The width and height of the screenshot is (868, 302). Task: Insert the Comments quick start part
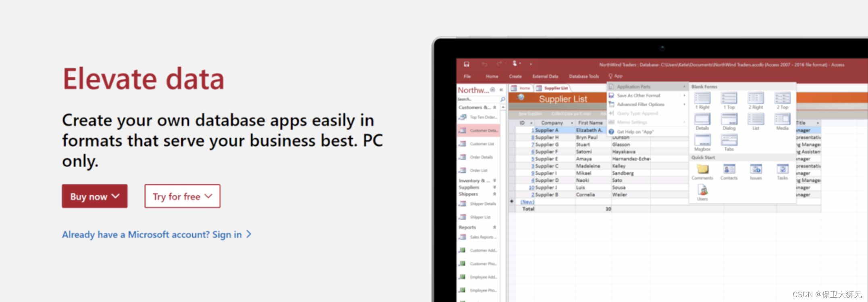coord(702,172)
